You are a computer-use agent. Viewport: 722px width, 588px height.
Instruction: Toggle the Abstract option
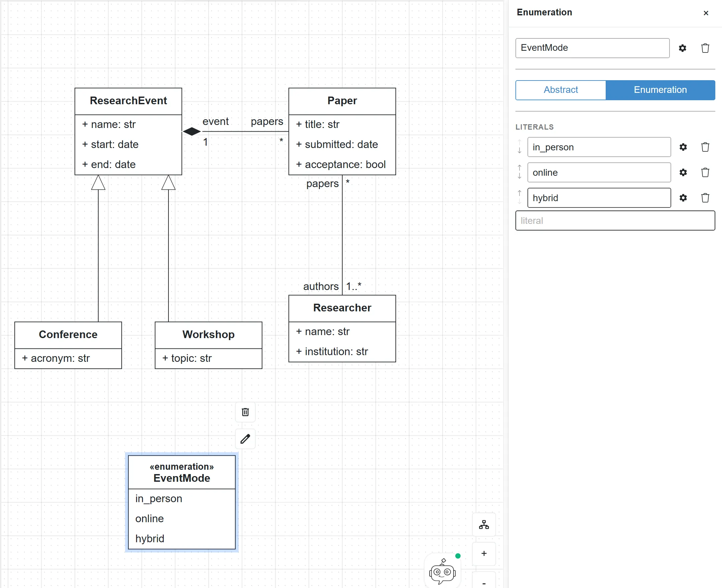coord(561,90)
